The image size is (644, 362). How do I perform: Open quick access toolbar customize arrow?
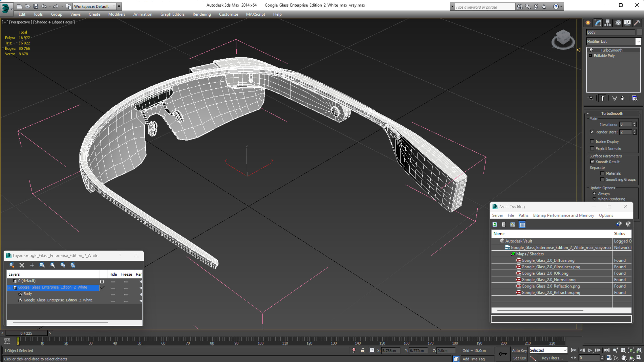[x=119, y=6]
